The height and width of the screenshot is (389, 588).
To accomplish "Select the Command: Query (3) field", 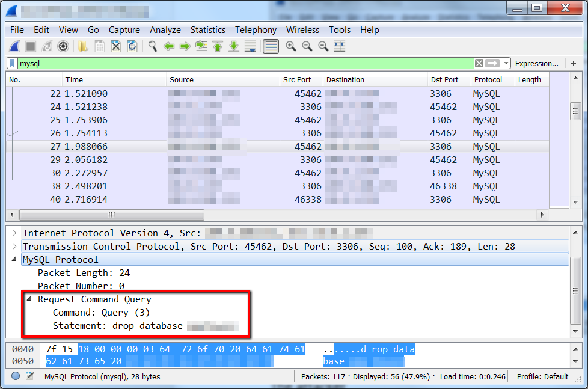I will pyautogui.click(x=101, y=313).
